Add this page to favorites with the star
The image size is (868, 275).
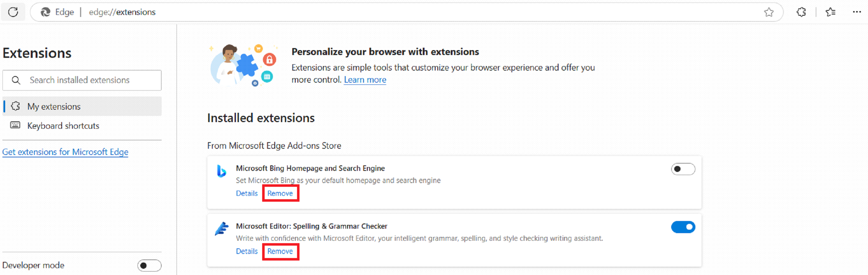[769, 12]
